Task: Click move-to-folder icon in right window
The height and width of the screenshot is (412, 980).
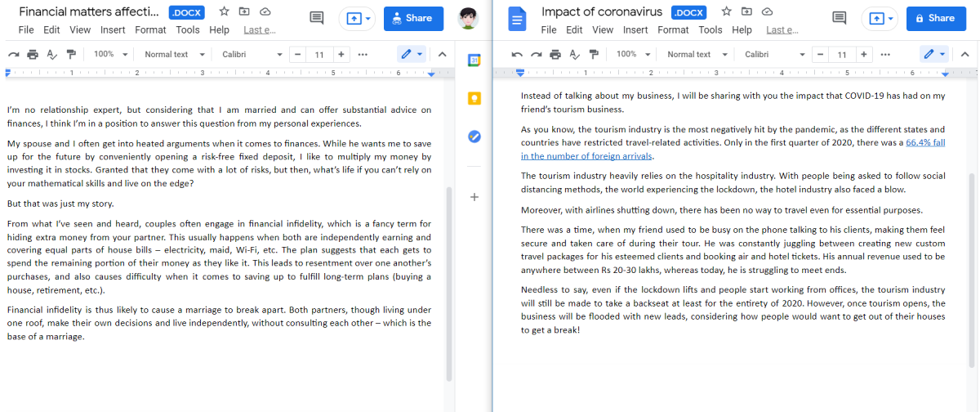Action: tap(746, 12)
